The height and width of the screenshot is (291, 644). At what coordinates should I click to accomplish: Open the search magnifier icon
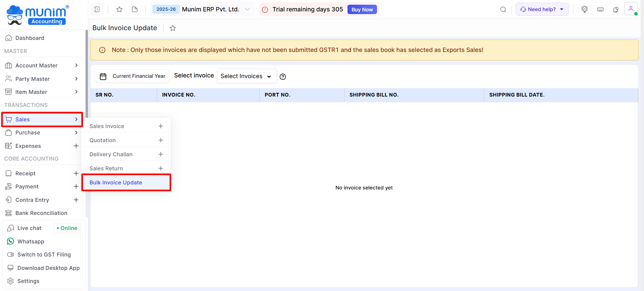[503, 9]
